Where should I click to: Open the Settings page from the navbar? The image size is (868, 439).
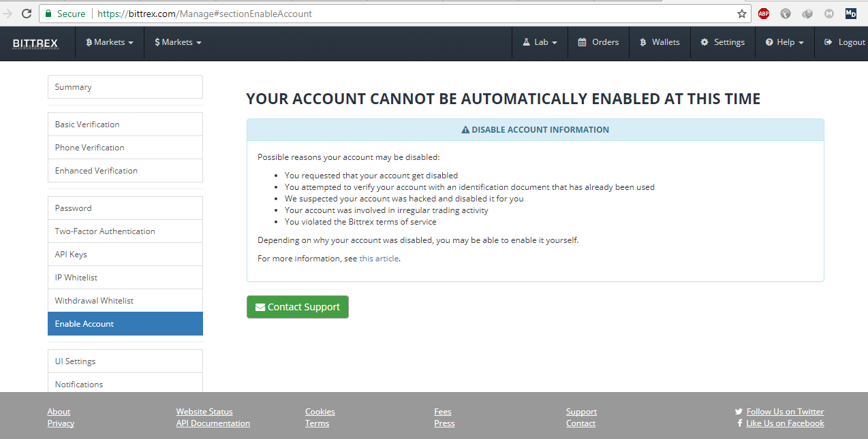pos(722,42)
